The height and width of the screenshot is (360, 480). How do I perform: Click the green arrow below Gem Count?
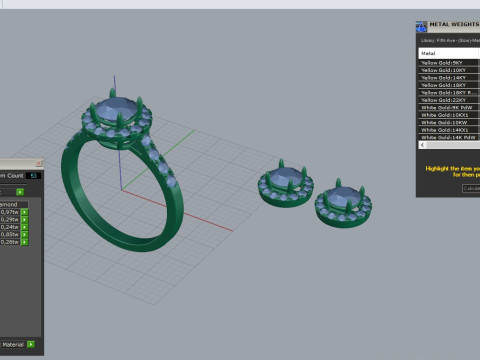20,192
